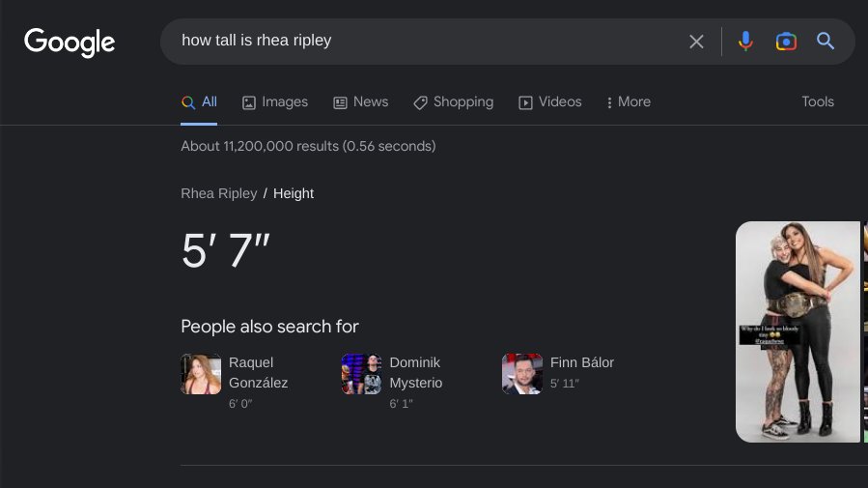Click the More tab three-dots icon
The height and width of the screenshot is (488, 868).
(609, 102)
